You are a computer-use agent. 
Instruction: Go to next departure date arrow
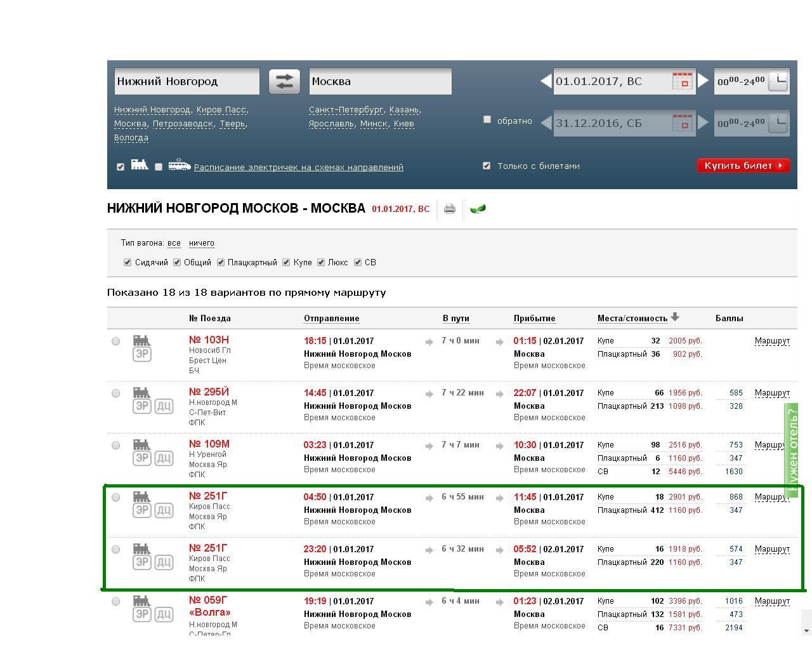point(703,81)
